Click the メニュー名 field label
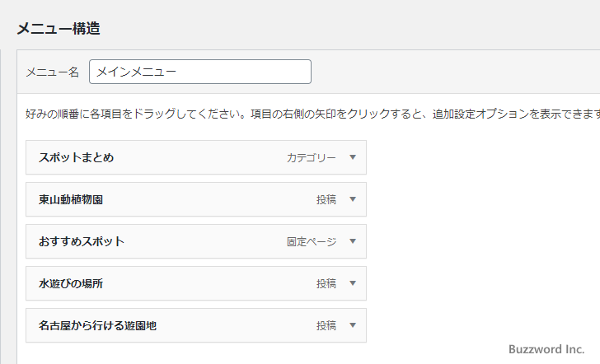The height and width of the screenshot is (364, 600). 52,72
